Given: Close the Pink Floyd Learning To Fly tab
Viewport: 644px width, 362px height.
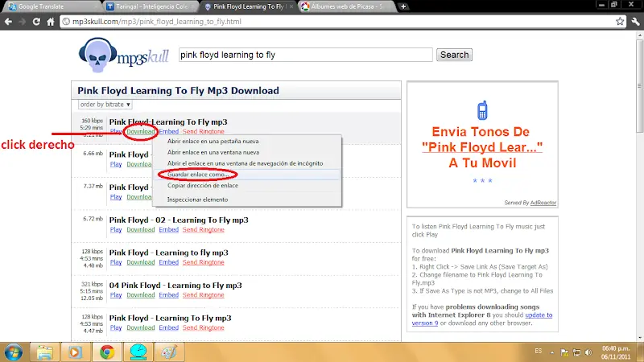Looking at the screenshot, I should (x=291, y=6).
